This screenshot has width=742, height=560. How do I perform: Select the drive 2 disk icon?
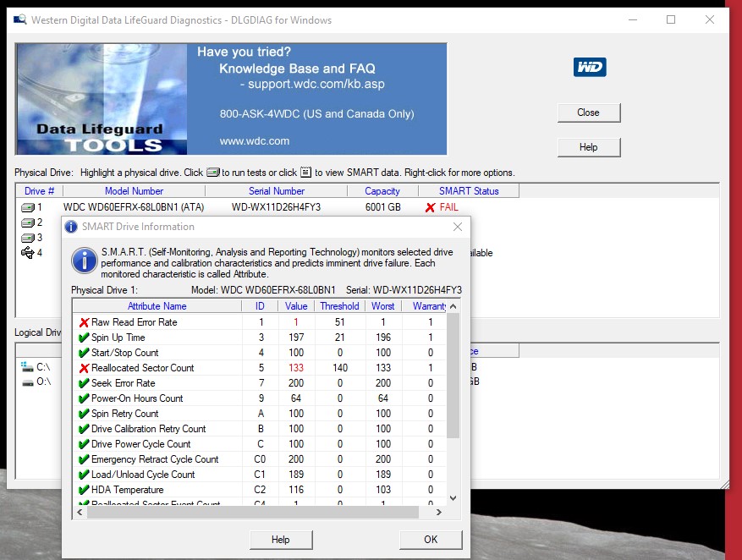pyautogui.click(x=28, y=222)
